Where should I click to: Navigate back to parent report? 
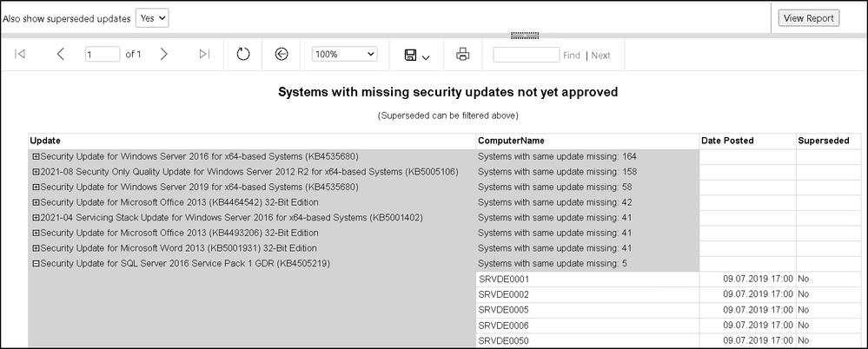coord(281,55)
